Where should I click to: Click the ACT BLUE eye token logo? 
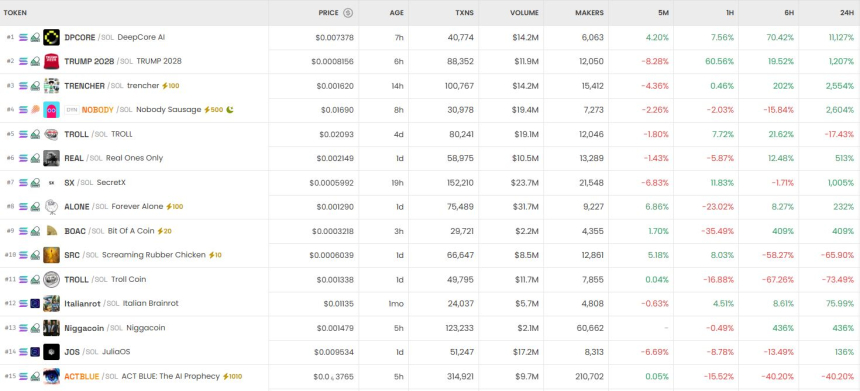(x=52, y=376)
